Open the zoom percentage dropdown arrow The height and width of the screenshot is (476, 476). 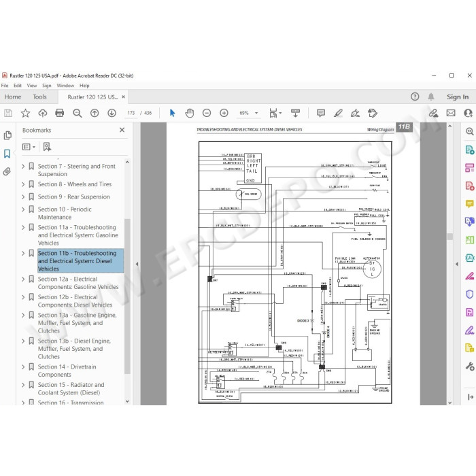[256, 113]
